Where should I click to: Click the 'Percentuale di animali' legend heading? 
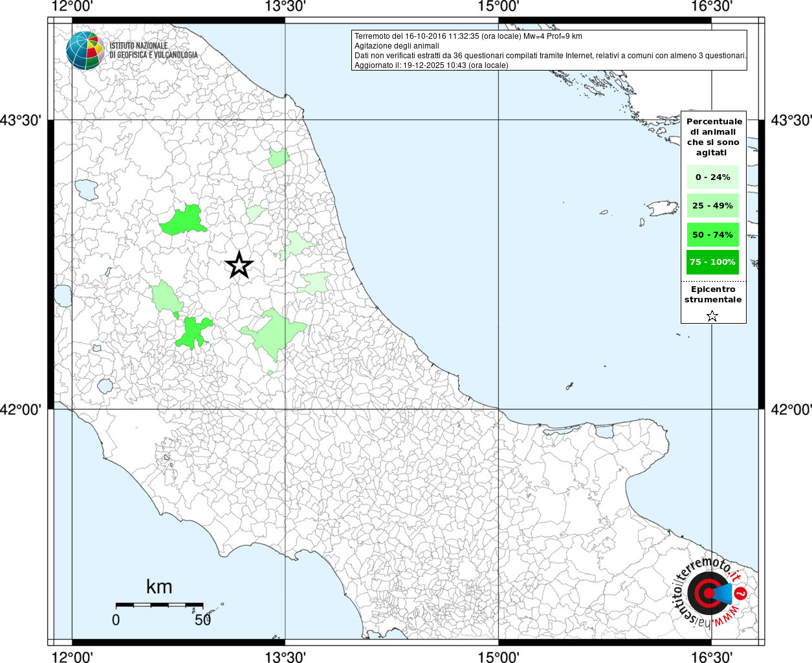click(x=714, y=137)
